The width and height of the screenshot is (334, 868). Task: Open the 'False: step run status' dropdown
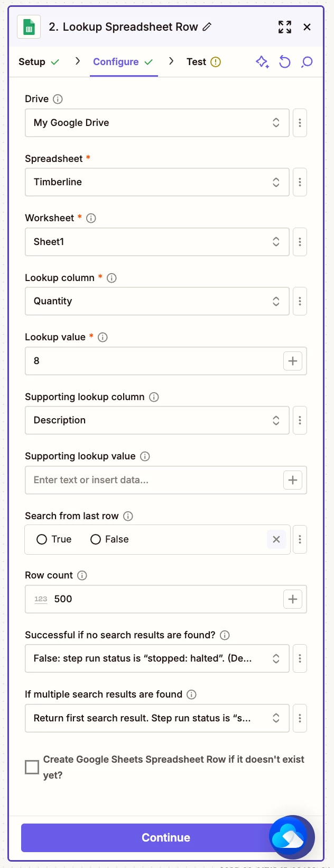157,658
